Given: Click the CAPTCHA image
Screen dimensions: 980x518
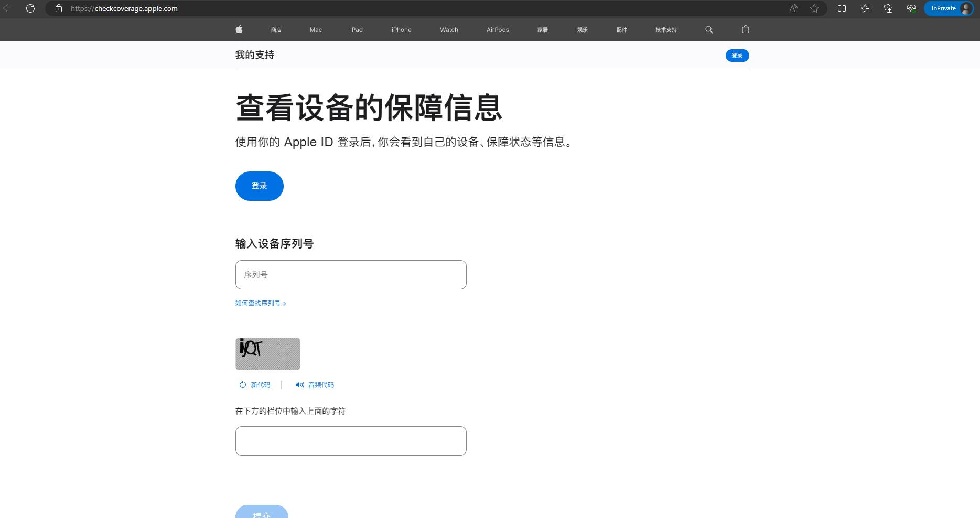Looking at the screenshot, I should pyautogui.click(x=268, y=354).
